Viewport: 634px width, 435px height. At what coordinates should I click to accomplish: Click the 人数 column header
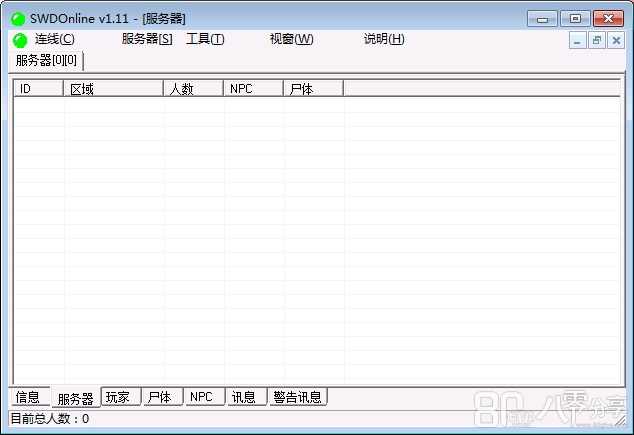194,89
